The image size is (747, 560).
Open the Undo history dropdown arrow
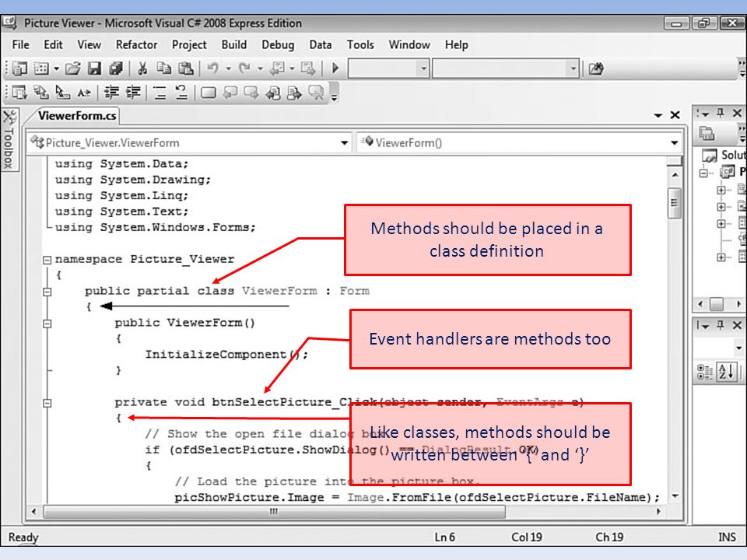[228, 68]
